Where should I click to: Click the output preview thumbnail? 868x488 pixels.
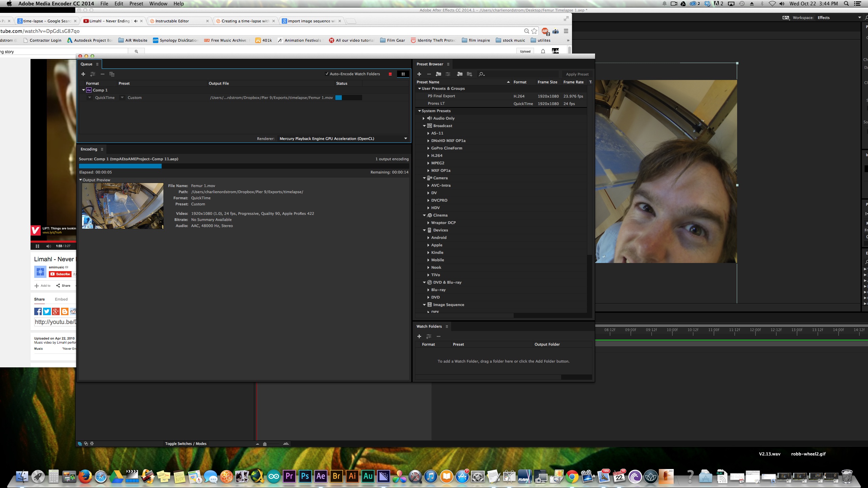123,206
